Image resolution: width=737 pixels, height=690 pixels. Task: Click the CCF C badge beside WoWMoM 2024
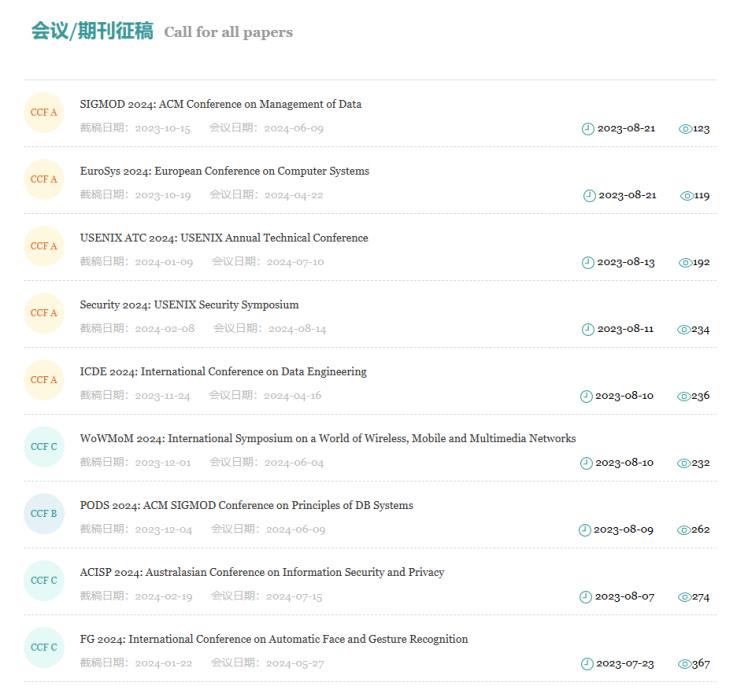coord(44,446)
